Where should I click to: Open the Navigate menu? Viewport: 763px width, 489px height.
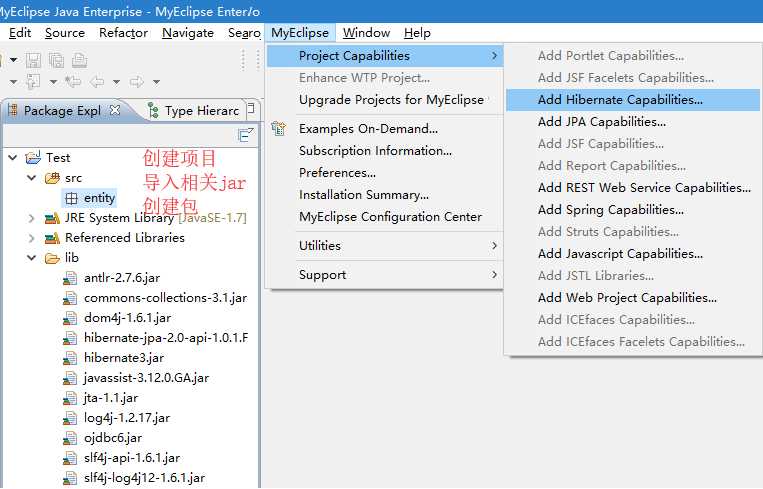coord(188,33)
